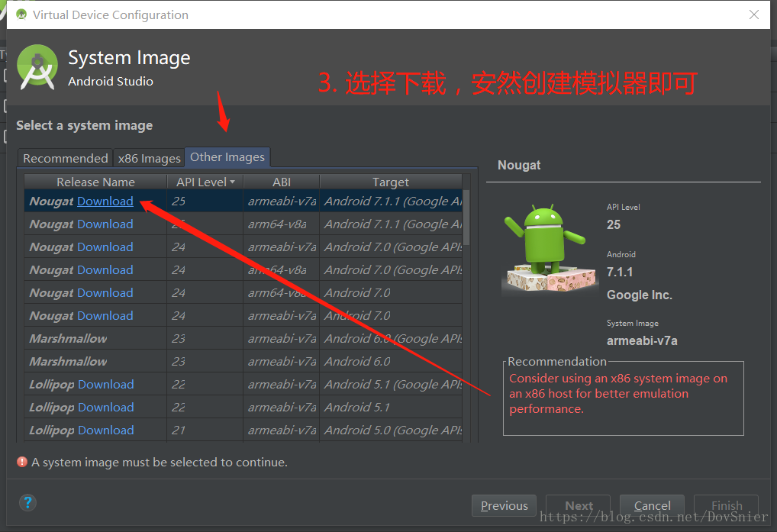This screenshot has height=532, width=777.
Task: Click the Nougat android robot image
Action: coord(550,247)
